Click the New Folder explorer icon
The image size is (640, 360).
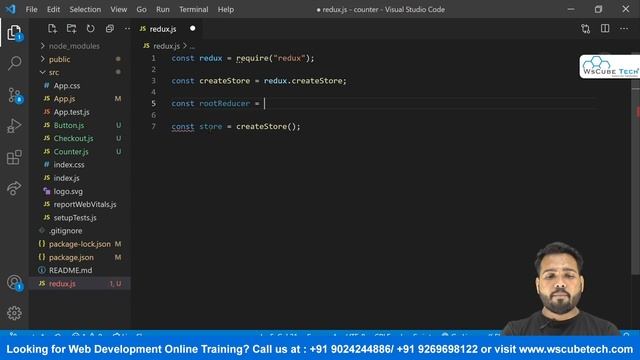(x=71, y=29)
